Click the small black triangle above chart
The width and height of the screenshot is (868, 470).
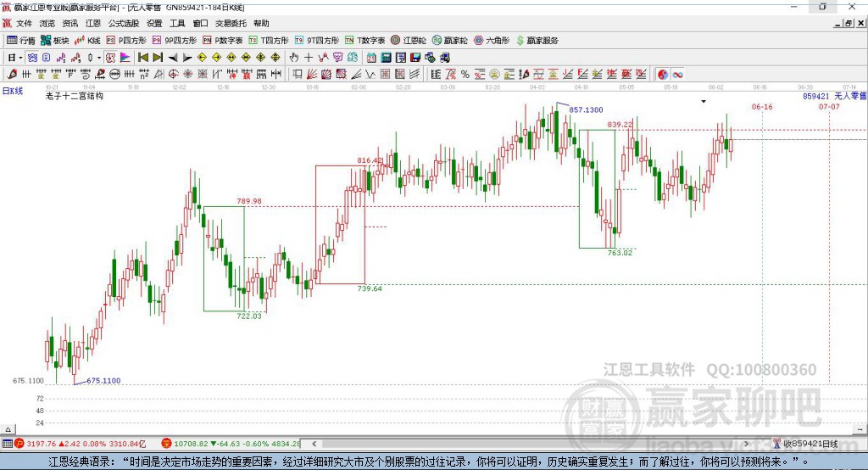[x=704, y=102]
